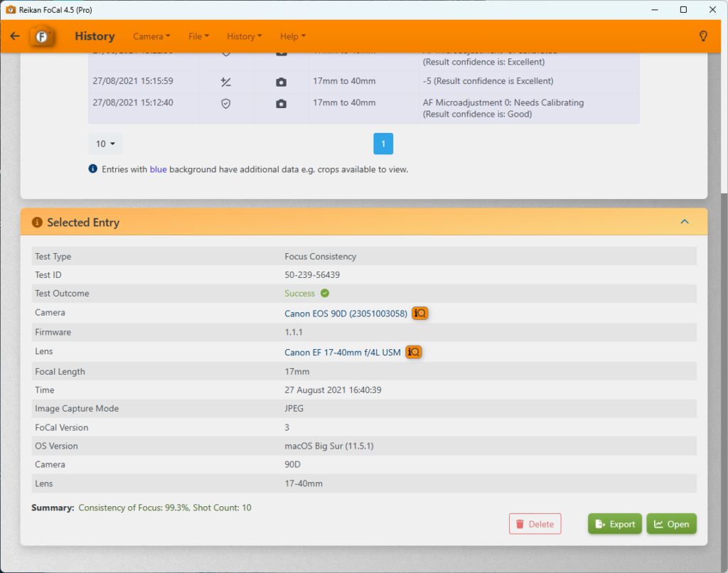
Task: Click the summary 'Consistency of Focus: 99.3%' text
Action: [133, 508]
